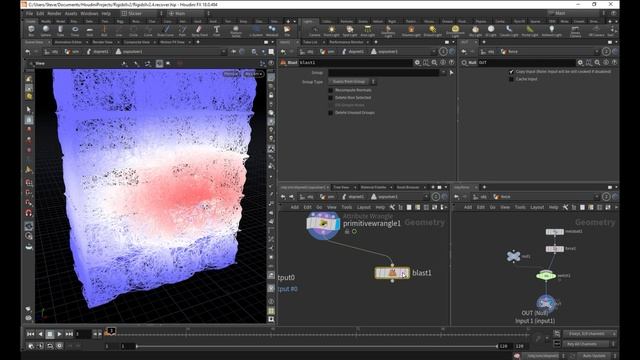The width and height of the screenshot is (640, 360).
Task: Select the Tube shelf tool
Action: tap(60, 30)
